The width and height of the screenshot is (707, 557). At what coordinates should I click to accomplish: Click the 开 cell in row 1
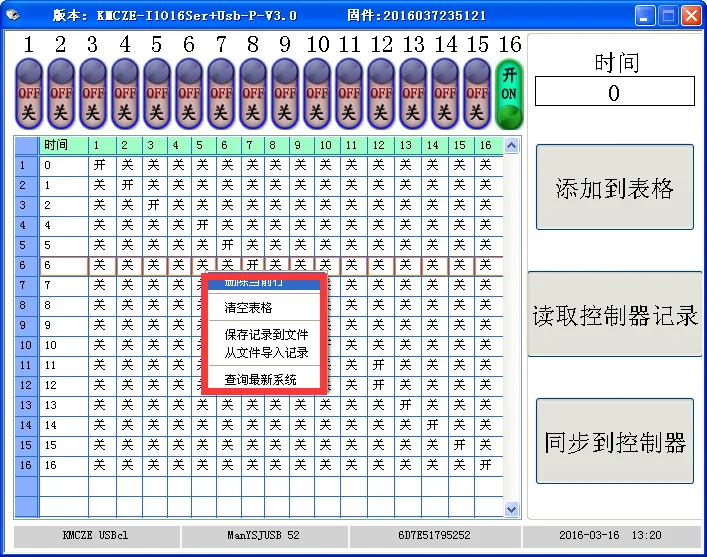click(102, 166)
